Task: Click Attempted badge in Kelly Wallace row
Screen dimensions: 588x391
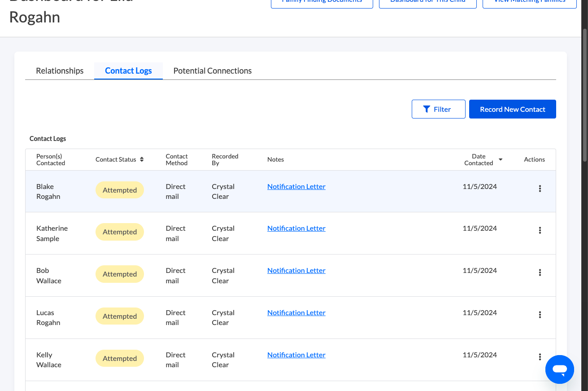Action: (120, 359)
